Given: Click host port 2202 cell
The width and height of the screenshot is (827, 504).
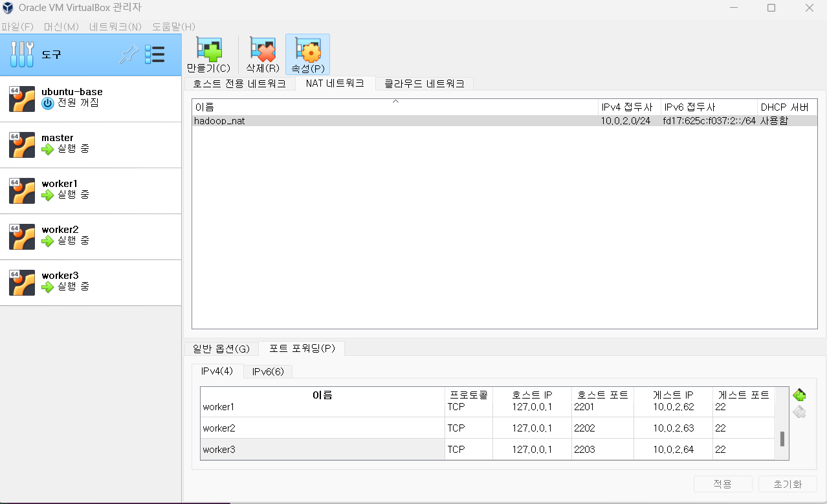Looking at the screenshot, I should (603, 428).
